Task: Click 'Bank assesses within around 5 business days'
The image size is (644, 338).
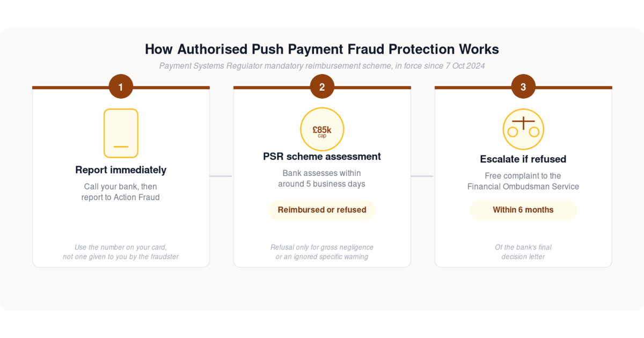Action: point(322,179)
